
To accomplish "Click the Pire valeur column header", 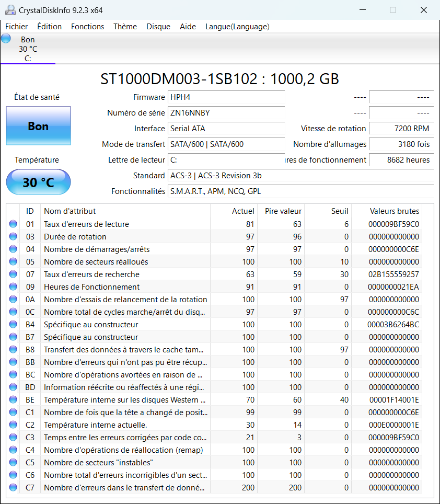I will click(281, 211).
